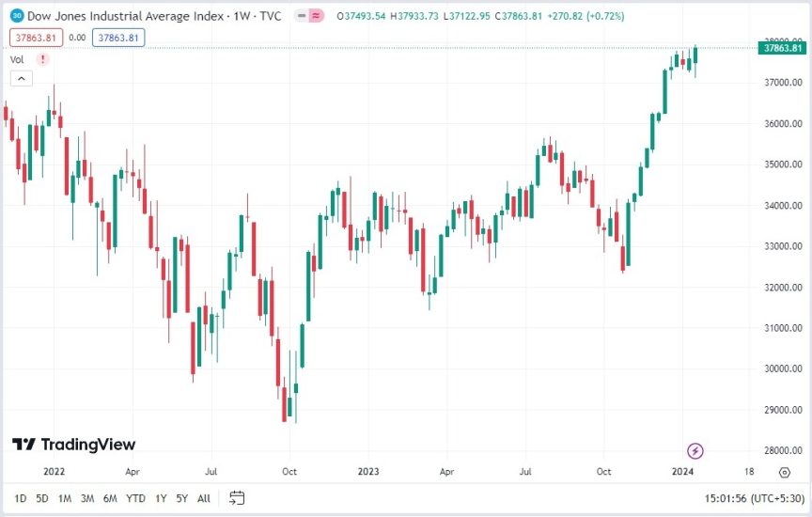The image size is (812, 517).
Task: Select the 5D time range
Action: [x=42, y=498]
